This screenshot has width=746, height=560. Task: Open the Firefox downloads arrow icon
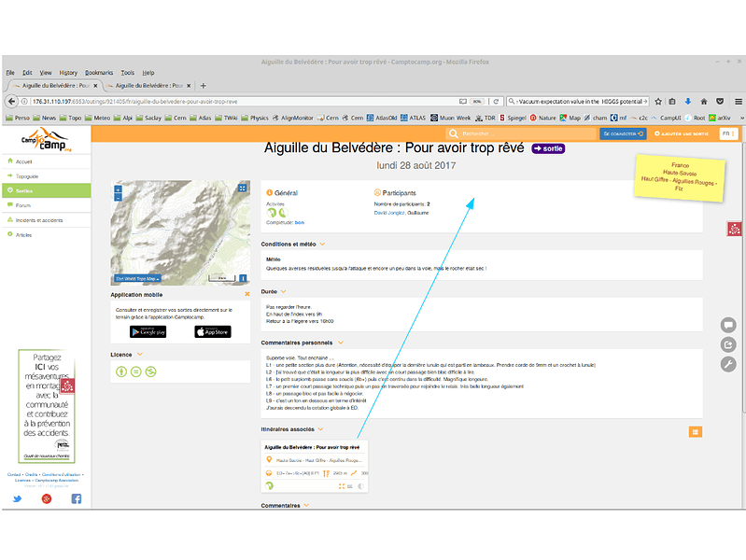pyautogui.click(x=688, y=102)
